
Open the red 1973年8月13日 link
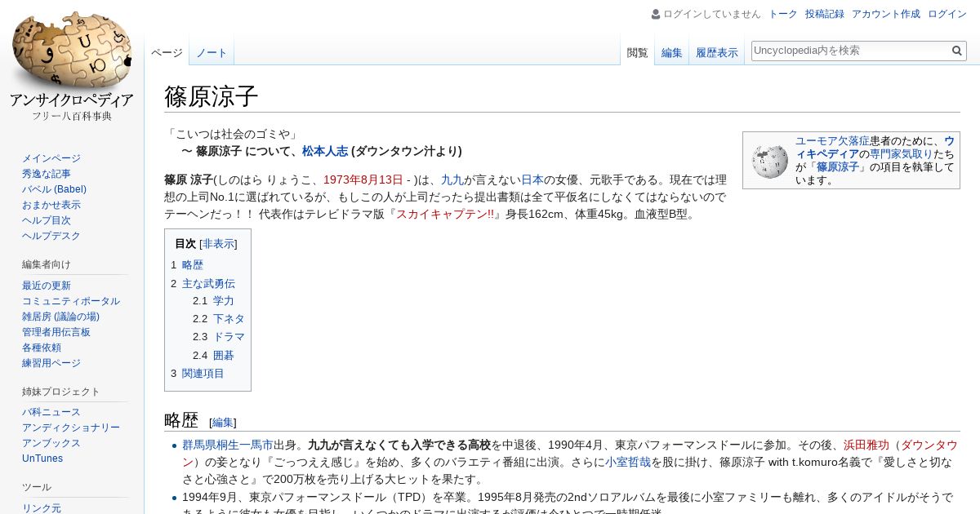click(x=363, y=180)
